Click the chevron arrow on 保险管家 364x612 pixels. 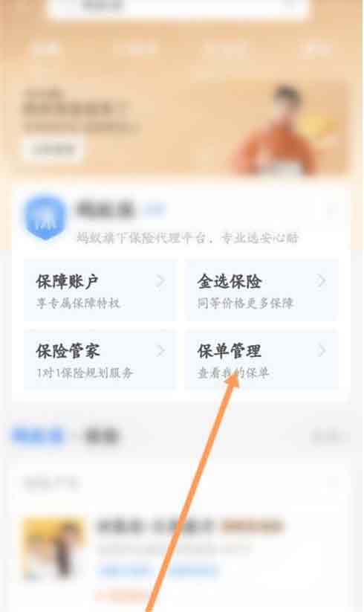pyautogui.click(x=160, y=351)
